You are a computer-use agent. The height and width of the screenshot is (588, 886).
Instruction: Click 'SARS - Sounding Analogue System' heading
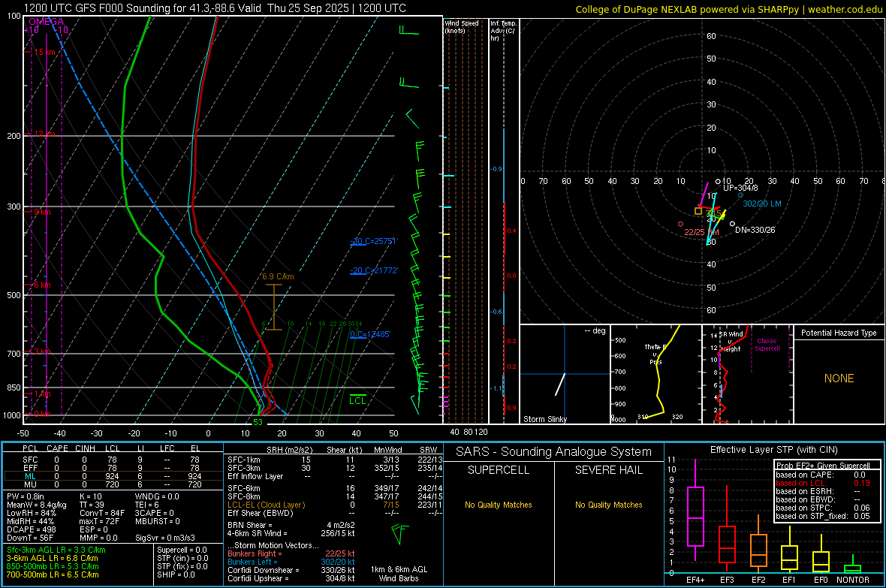[x=554, y=452]
